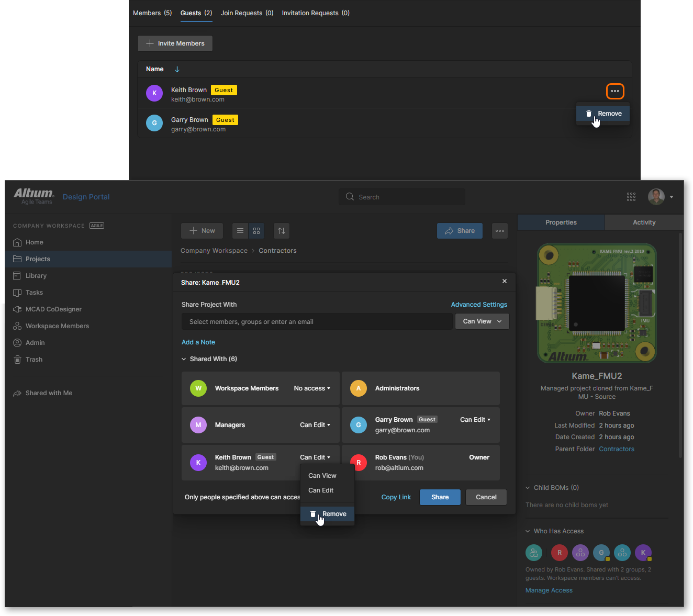Screen dimensions: 693x616
Task: Collapse the Shared With section
Action: [x=184, y=359]
